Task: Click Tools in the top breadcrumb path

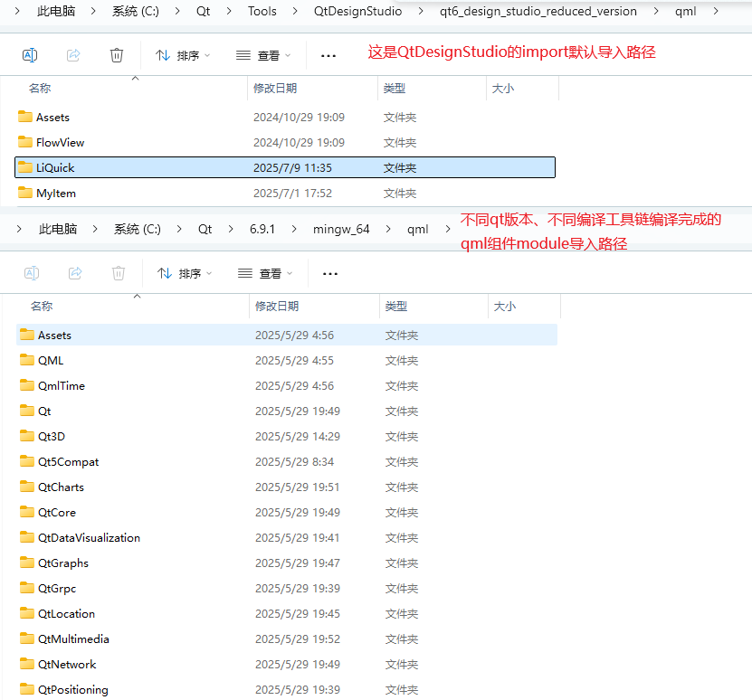Action: [x=262, y=11]
